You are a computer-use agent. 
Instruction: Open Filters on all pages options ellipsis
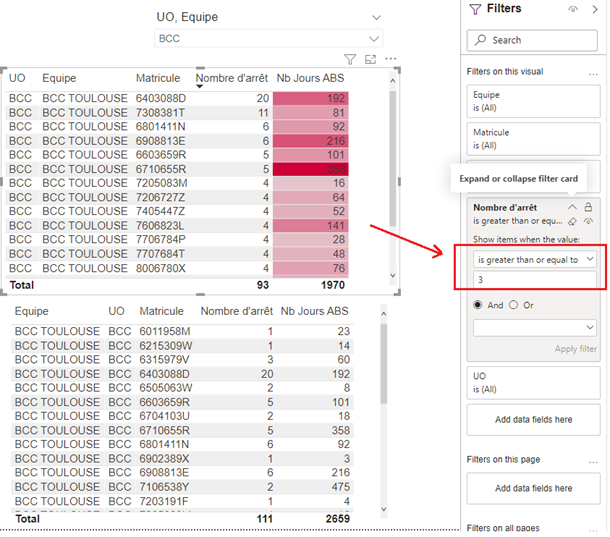point(593,530)
